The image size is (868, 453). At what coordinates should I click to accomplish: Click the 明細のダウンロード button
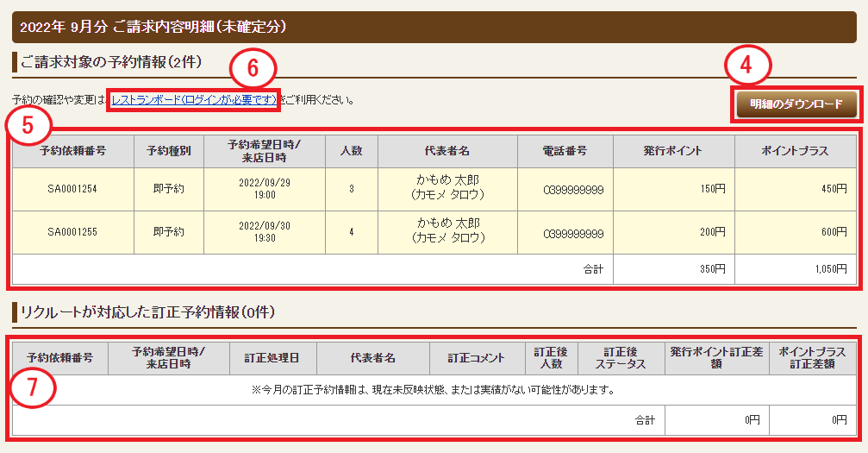pos(796,104)
